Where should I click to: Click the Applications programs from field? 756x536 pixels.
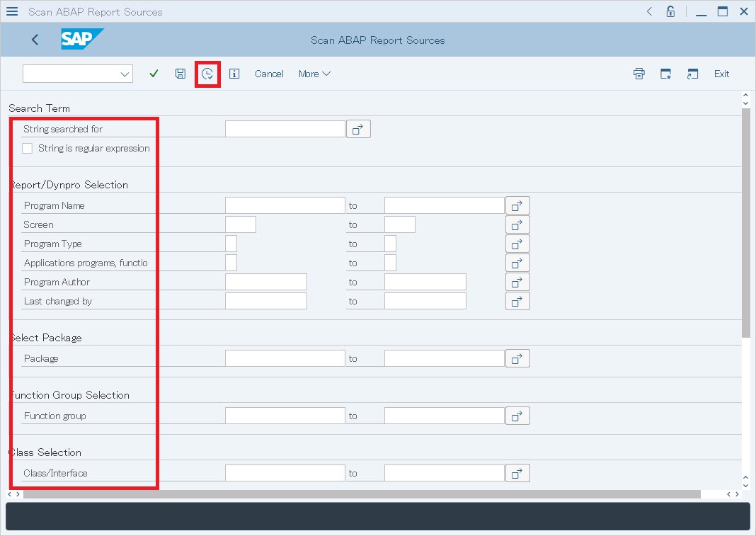tap(231, 263)
